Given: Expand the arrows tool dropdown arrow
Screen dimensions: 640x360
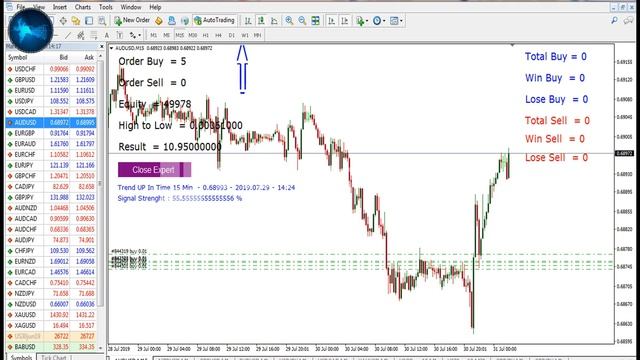Looking at the screenshot, I should tap(140, 36).
